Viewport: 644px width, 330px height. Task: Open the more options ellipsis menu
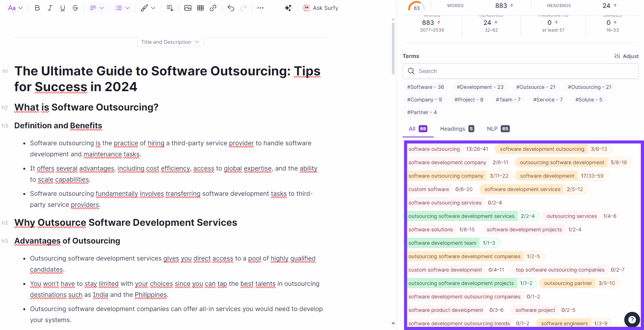(260, 8)
